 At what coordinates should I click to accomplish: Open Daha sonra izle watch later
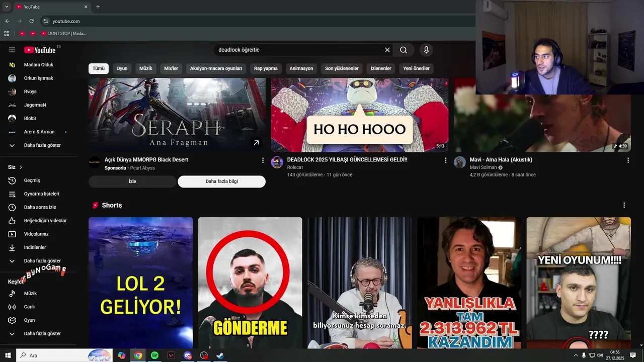[x=40, y=207]
